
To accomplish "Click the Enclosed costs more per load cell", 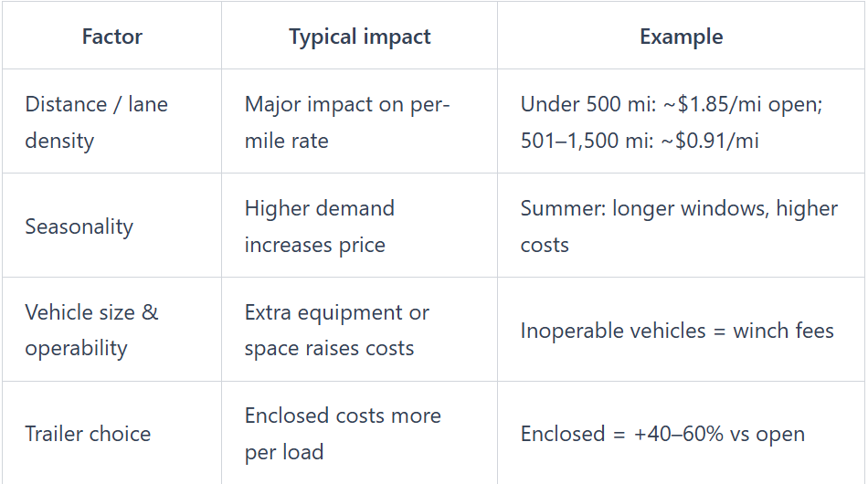I will (343, 434).
